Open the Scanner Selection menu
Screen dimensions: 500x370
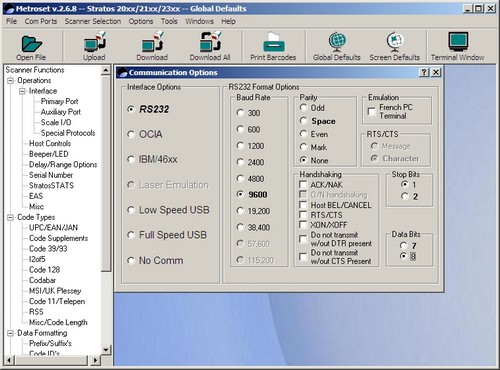coord(93,21)
